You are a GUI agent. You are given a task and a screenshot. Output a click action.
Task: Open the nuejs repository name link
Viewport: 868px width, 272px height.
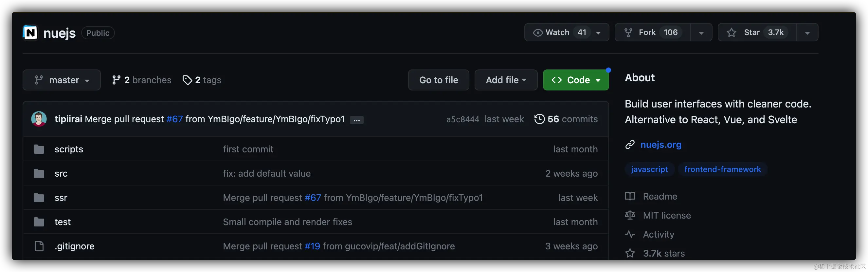[x=60, y=33]
